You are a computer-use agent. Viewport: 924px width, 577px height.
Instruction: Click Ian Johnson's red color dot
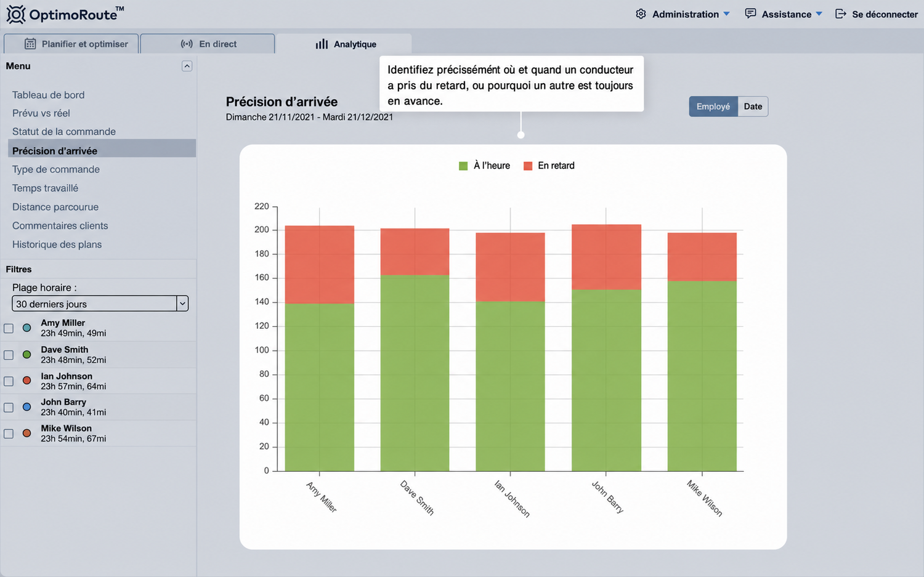[26, 381]
